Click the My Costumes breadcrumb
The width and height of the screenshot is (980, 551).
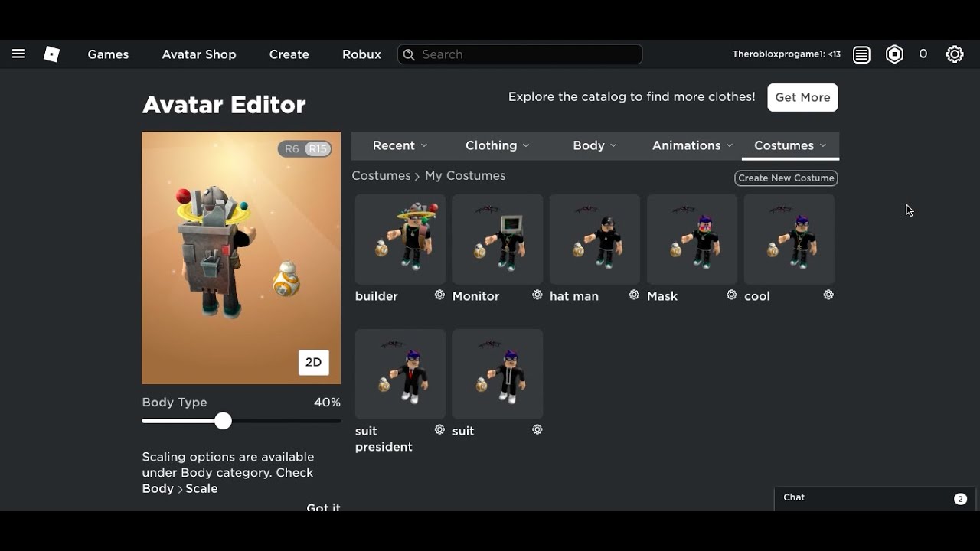coord(465,175)
